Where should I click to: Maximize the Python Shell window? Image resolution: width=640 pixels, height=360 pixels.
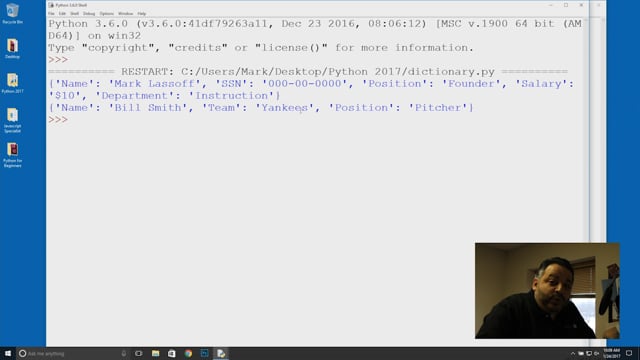pyautogui.click(x=566, y=5)
